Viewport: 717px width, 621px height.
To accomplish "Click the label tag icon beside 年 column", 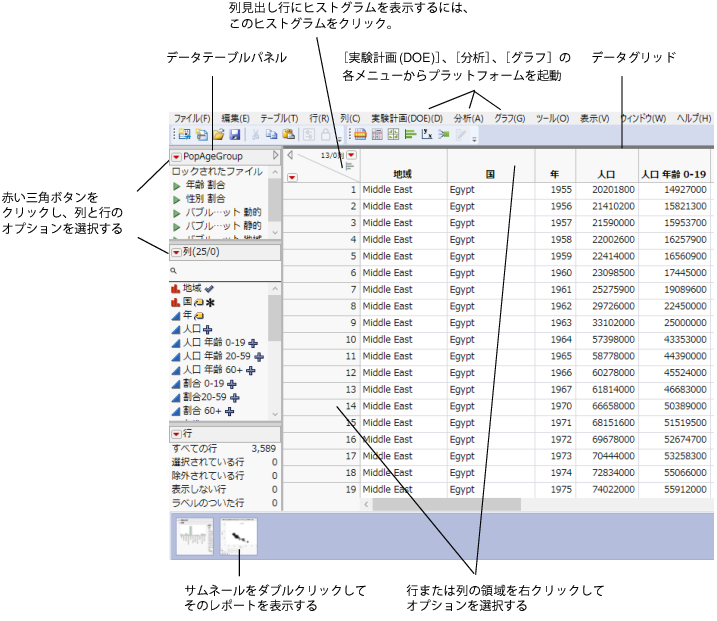I will (x=198, y=316).
